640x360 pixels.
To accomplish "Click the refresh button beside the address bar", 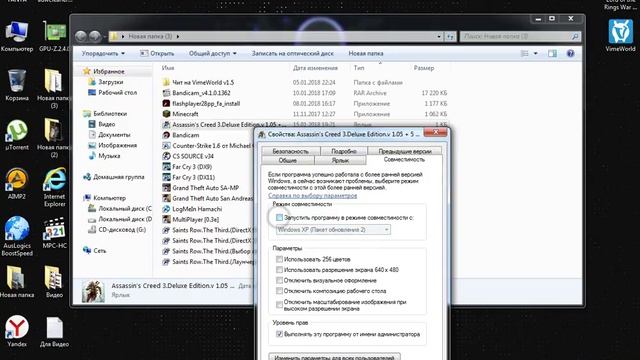I will pos(450,36).
